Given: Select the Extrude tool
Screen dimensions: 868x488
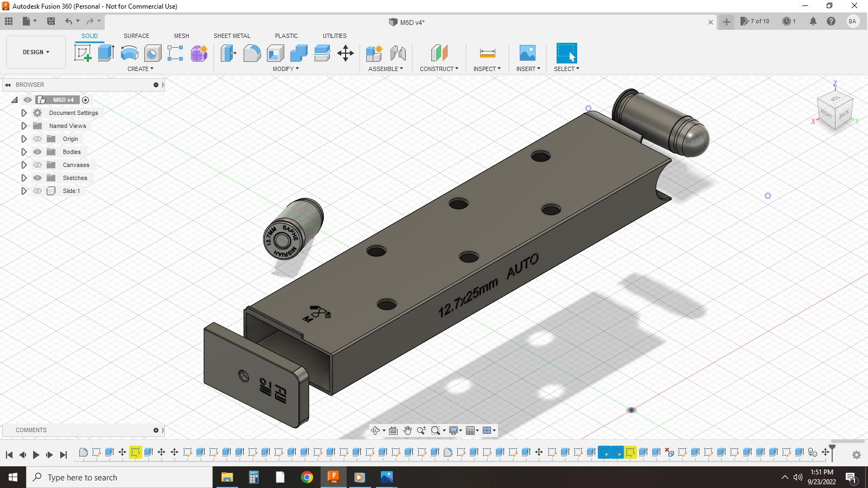Looking at the screenshot, I should 106,53.
